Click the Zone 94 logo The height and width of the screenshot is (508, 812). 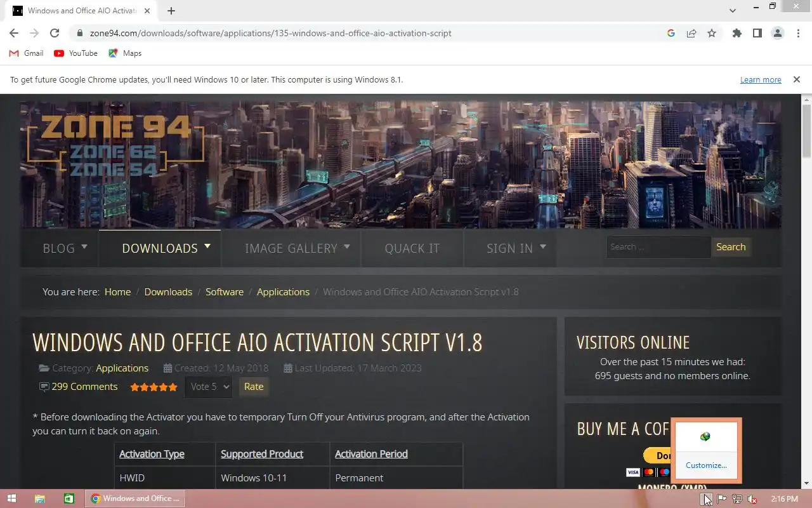click(x=115, y=144)
